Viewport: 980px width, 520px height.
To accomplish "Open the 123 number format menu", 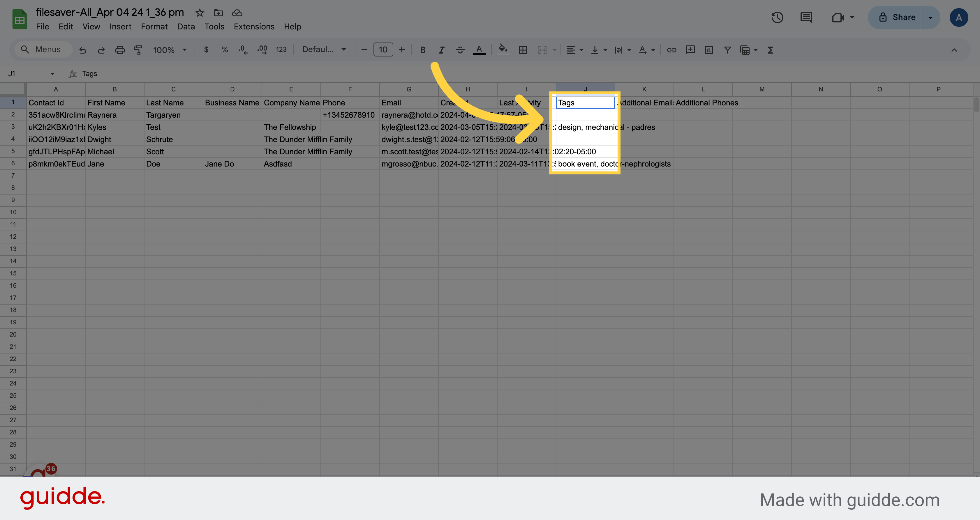I will (281, 50).
